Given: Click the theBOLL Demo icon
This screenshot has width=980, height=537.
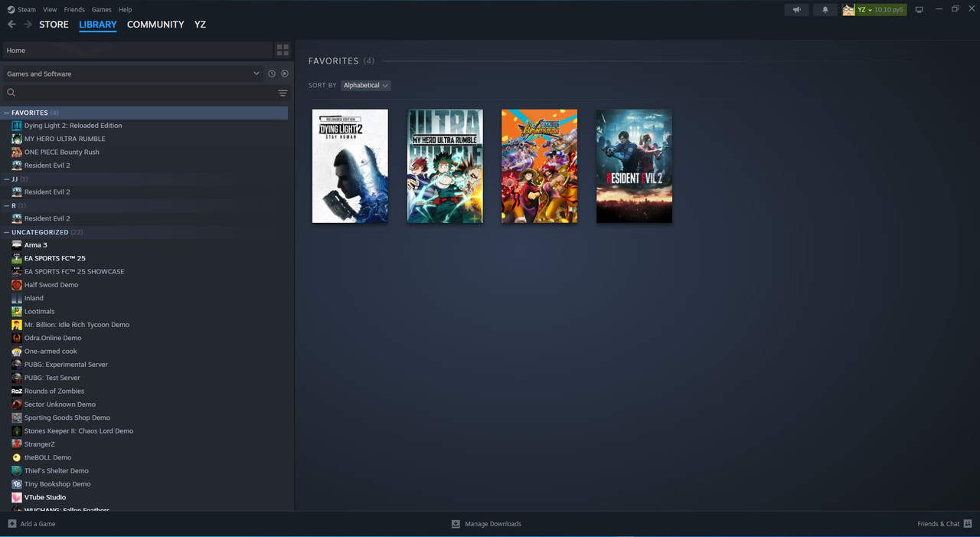Looking at the screenshot, I should pos(17,457).
